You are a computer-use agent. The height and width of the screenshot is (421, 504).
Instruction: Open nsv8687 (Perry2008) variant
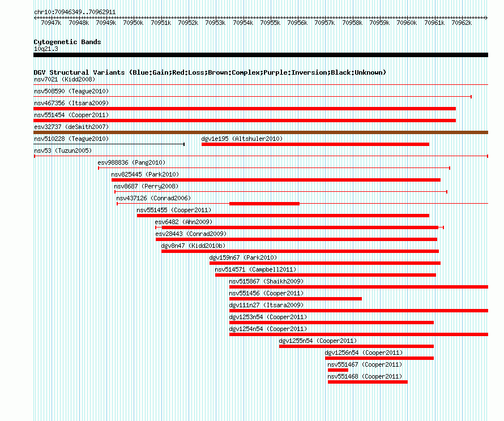tap(146, 186)
